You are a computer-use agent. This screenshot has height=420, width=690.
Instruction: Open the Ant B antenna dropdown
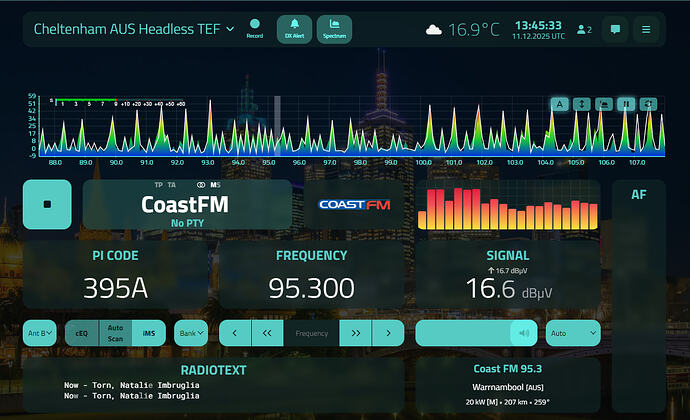tap(40, 333)
